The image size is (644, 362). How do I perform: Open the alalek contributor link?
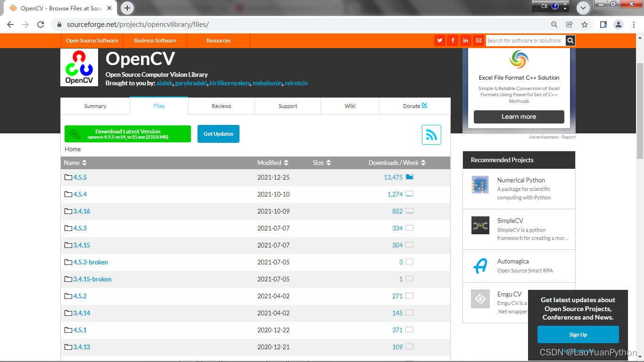[x=165, y=83]
